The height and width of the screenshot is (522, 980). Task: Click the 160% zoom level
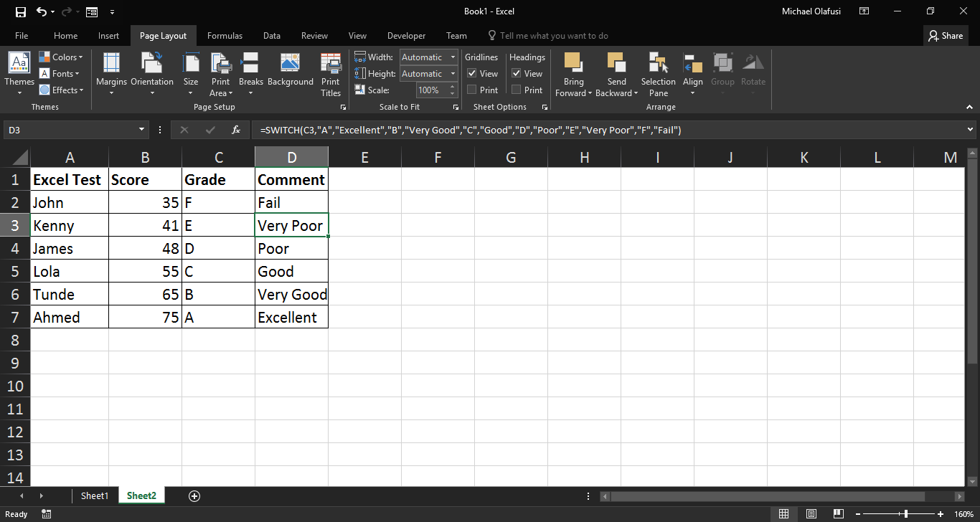(x=963, y=514)
